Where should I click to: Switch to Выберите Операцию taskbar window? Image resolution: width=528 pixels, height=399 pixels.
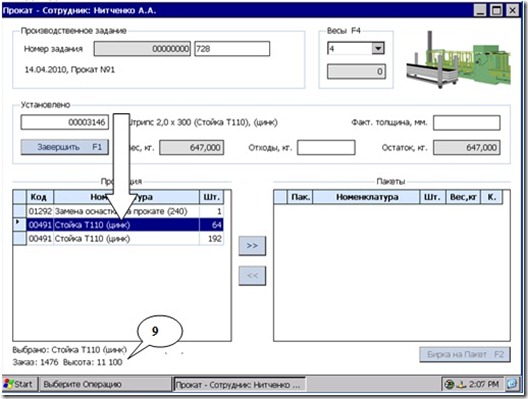click(x=106, y=384)
